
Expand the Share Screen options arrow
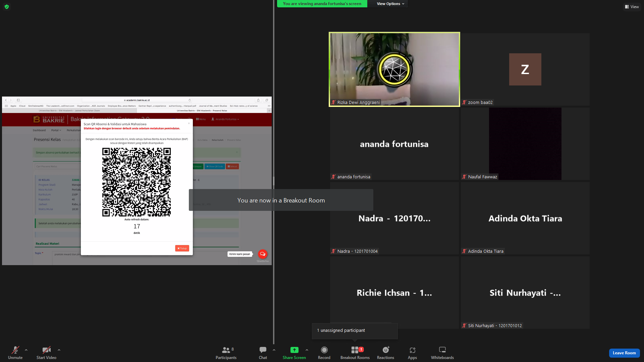(307, 350)
